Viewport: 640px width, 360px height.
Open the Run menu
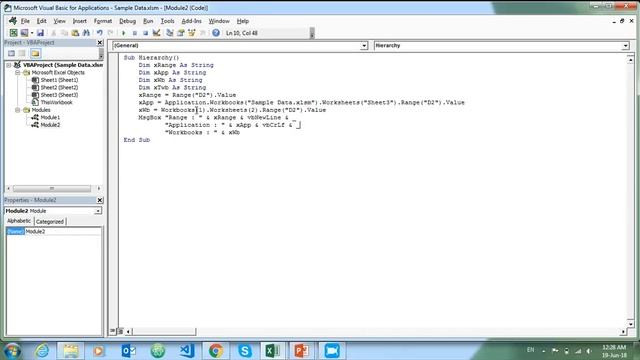coord(148,21)
